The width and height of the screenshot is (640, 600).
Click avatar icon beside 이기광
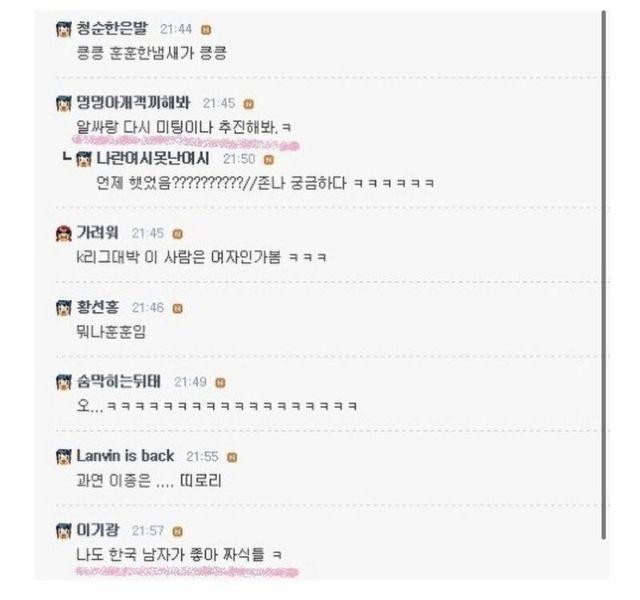click(64, 531)
